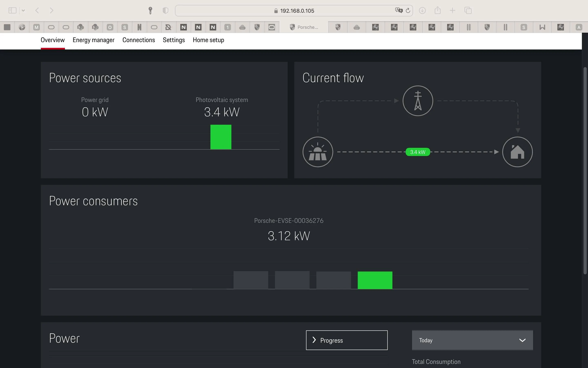The width and height of the screenshot is (588, 368).
Task: Click the address bar showing 192.168.0.105
Action: click(x=294, y=11)
